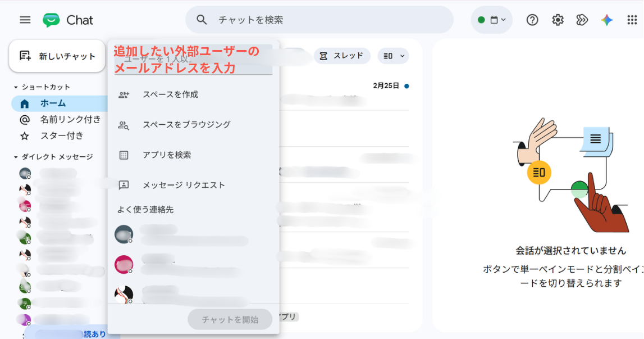
Task: Click the Gemini sparkle icon
Action: [x=607, y=20]
